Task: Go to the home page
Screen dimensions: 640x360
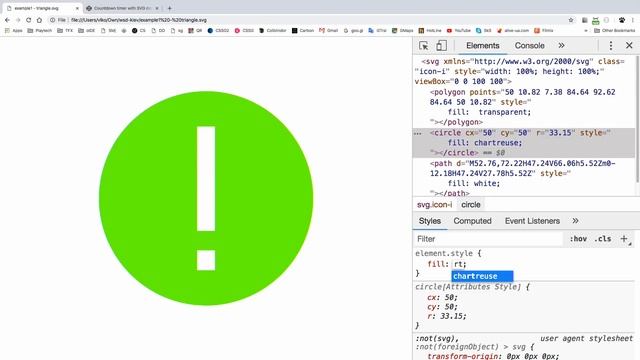Action: (39, 20)
